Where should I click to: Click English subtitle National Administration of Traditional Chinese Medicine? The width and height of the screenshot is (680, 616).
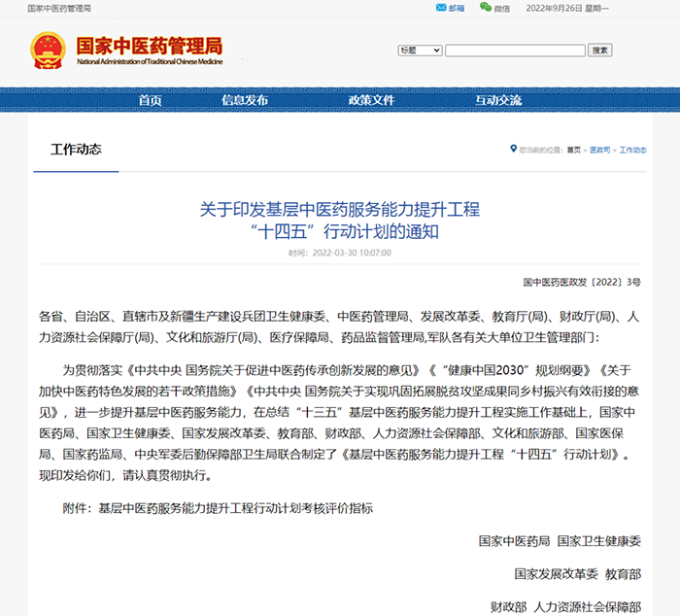pyautogui.click(x=150, y=61)
